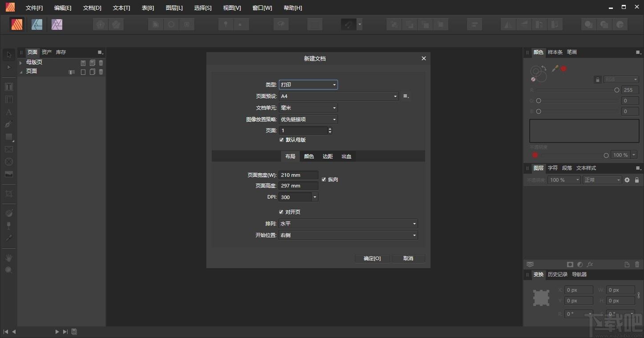644x338 pixels.
Task: Select the Pen tool
Action: [9, 124]
